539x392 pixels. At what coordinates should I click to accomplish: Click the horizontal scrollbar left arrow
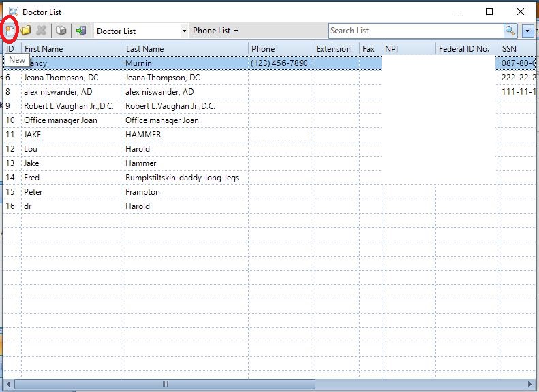8,384
